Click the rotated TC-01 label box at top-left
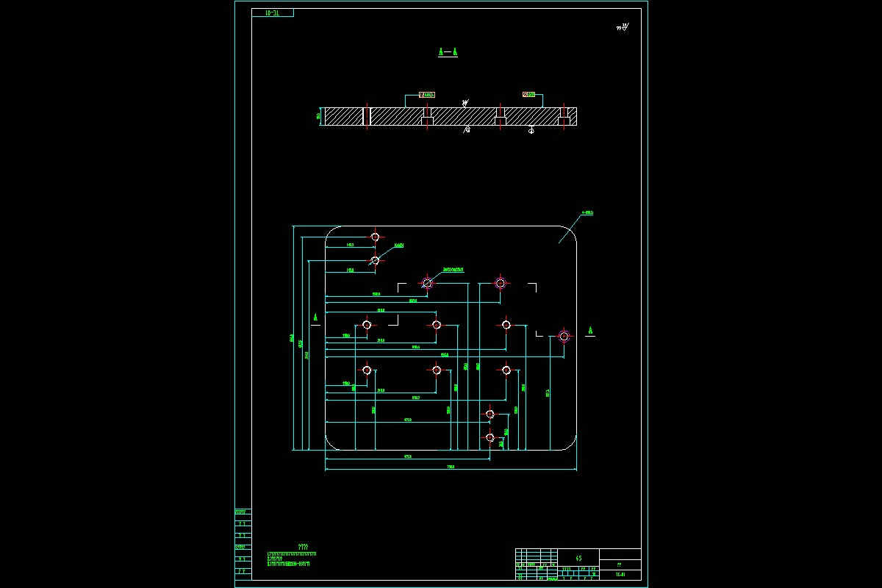Viewport: 882px width, 588px height. [x=273, y=12]
